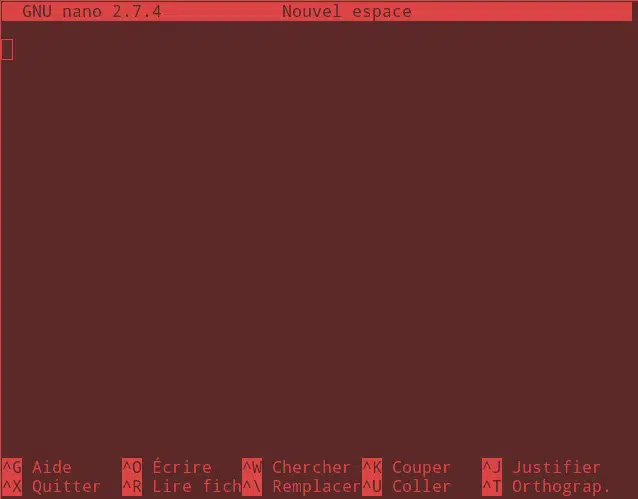Image resolution: width=638 pixels, height=499 pixels.
Task: Select the Justifier label
Action: [x=556, y=467]
